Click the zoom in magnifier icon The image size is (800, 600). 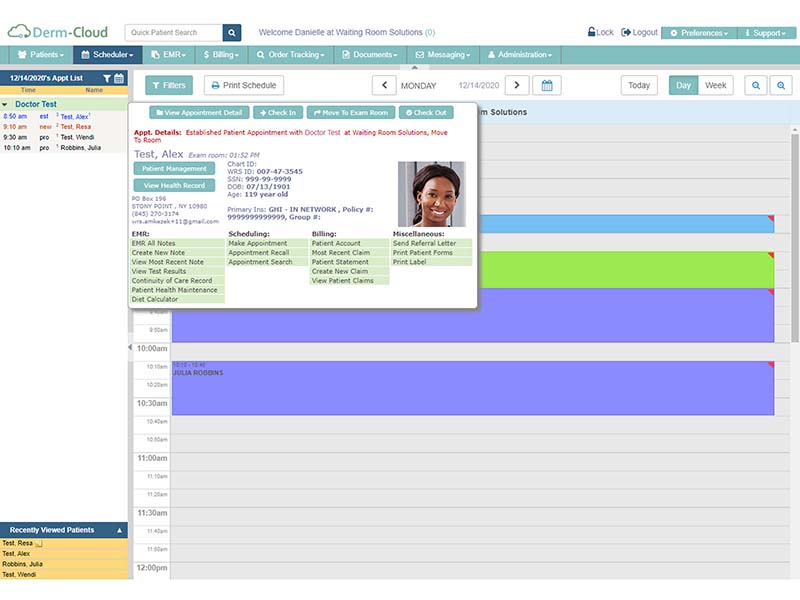781,85
